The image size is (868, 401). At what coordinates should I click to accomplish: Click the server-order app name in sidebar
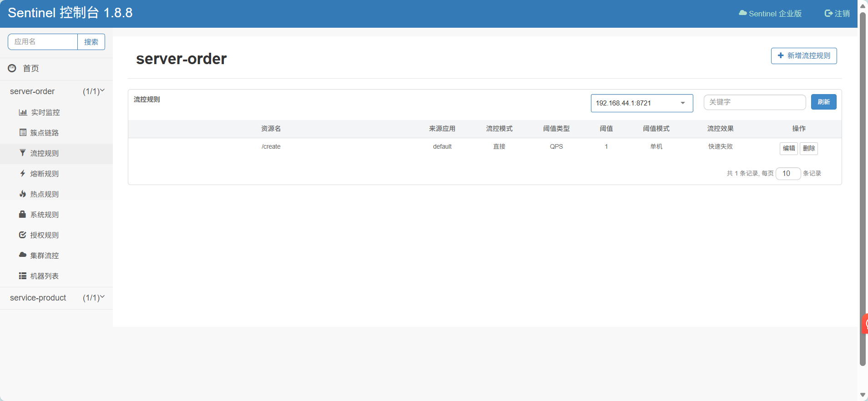(x=32, y=91)
